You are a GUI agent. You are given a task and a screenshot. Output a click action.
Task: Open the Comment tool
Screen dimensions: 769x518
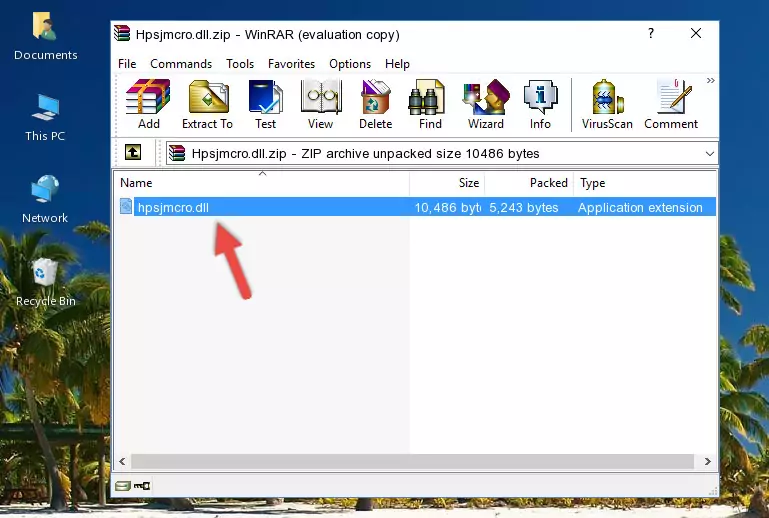671,104
